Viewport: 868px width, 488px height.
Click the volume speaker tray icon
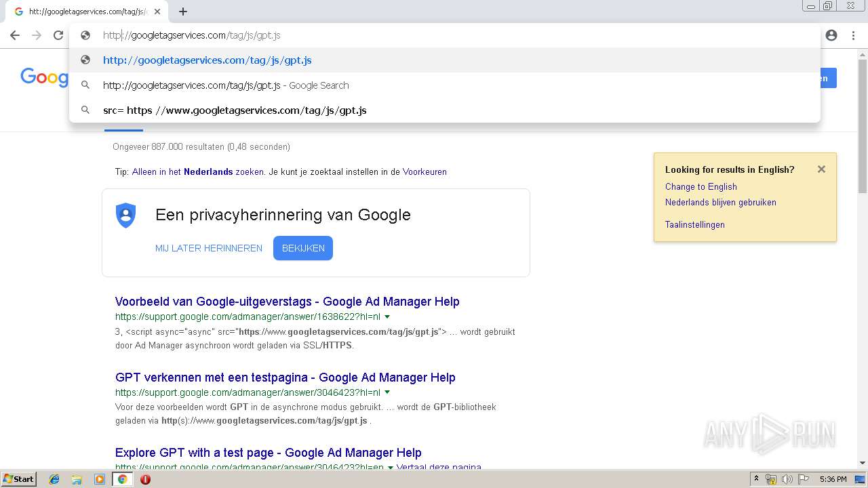point(787,479)
